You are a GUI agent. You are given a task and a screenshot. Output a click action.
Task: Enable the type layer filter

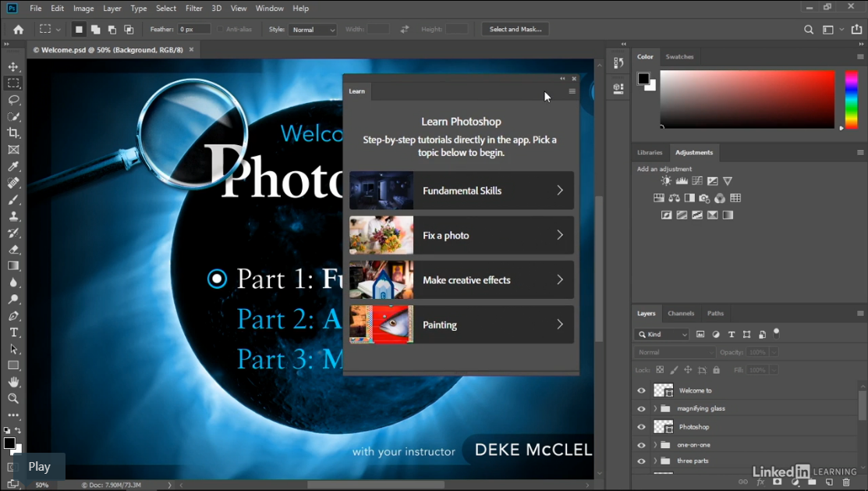coord(732,334)
